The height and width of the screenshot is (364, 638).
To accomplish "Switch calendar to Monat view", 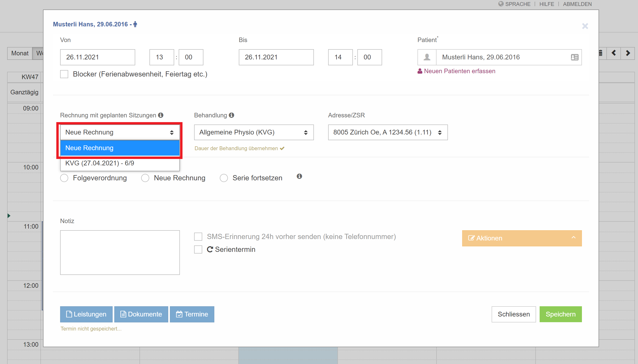I will [x=20, y=53].
